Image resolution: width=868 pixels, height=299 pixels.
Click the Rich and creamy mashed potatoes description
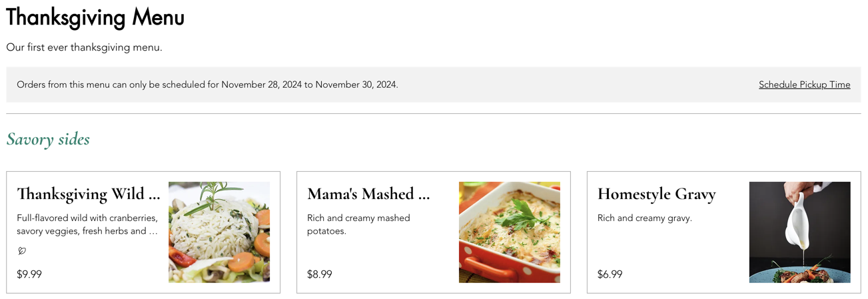click(x=358, y=224)
